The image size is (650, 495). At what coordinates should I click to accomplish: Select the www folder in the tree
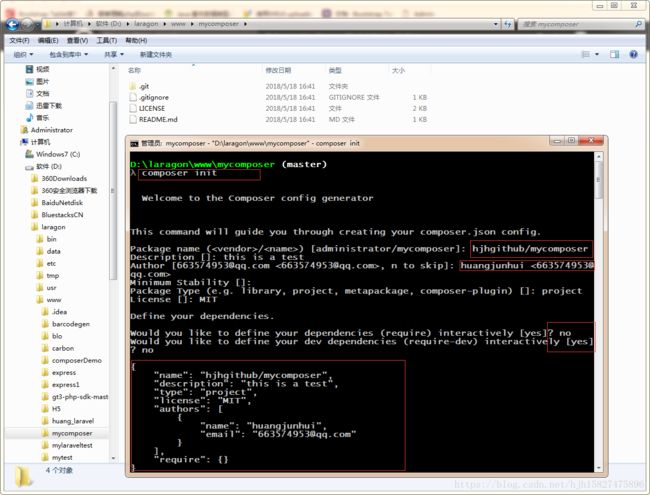(54, 300)
